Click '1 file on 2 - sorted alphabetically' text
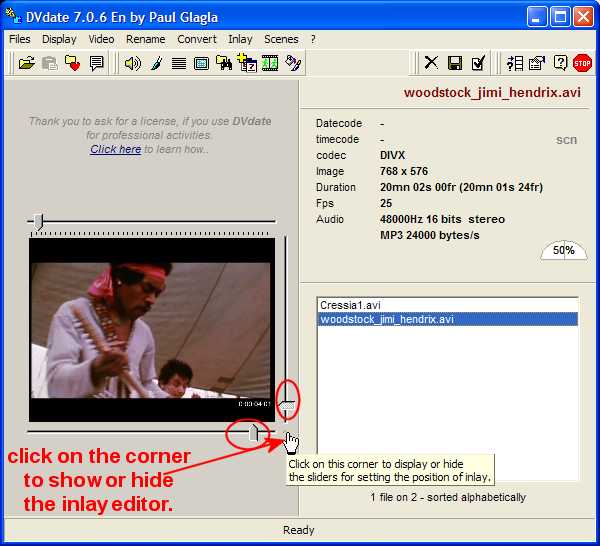Screen dimensions: 600x546 point(448,497)
